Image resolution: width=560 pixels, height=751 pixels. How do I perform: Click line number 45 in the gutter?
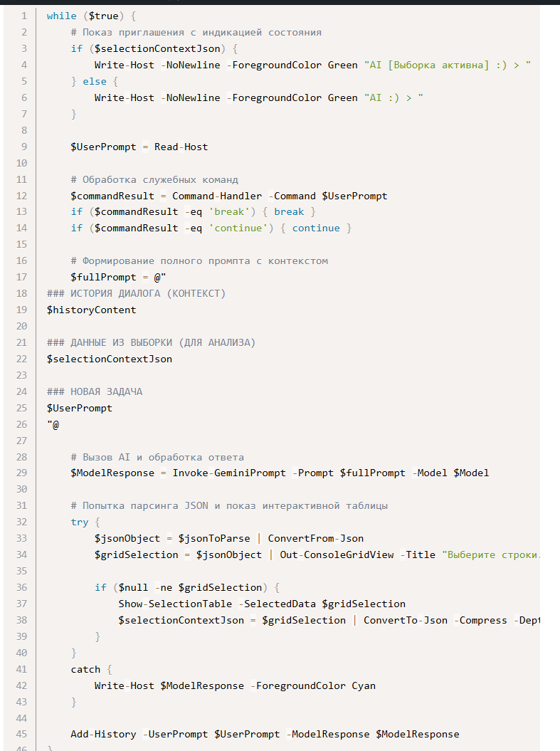(x=21, y=734)
